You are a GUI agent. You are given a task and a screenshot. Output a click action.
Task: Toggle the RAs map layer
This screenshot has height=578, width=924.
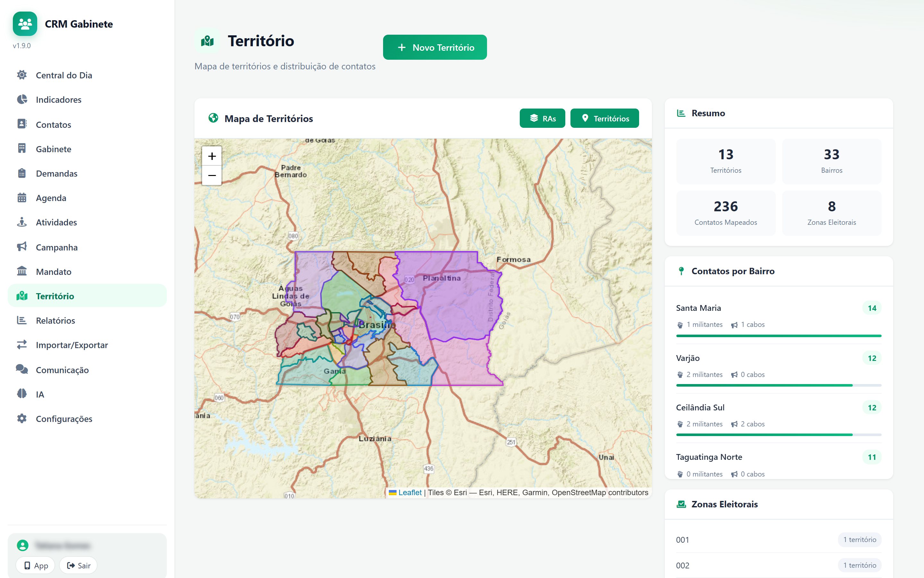point(542,118)
